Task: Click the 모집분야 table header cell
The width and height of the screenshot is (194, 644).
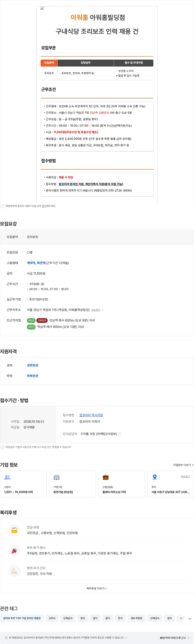Action: [49, 63]
